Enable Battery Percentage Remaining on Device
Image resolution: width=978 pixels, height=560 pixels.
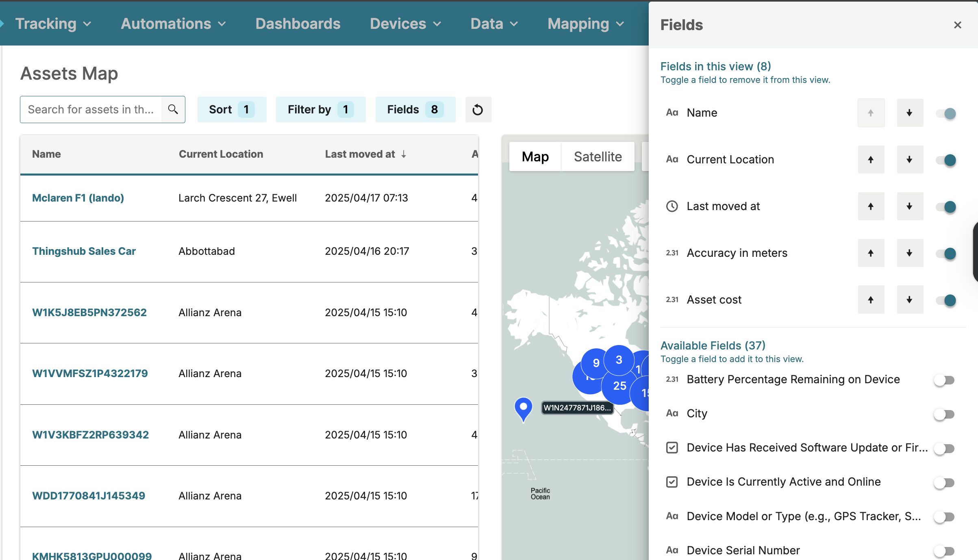(944, 380)
